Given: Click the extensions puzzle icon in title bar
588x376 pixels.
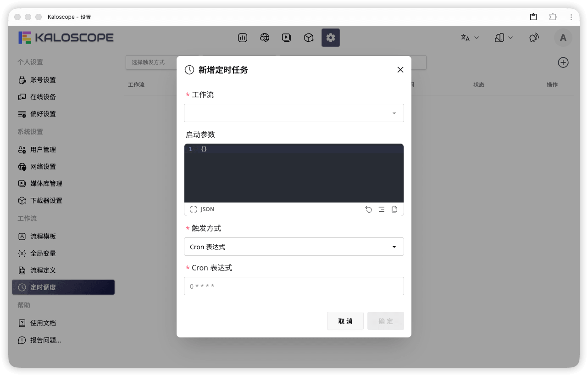Looking at the screenshot, I should pyautogui.click(x=553, y=17).
